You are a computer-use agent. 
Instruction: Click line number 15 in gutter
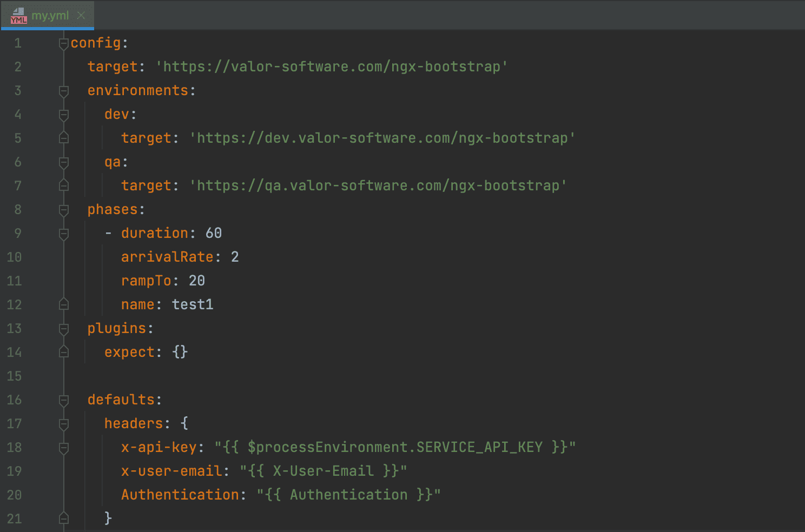(15, 376)
